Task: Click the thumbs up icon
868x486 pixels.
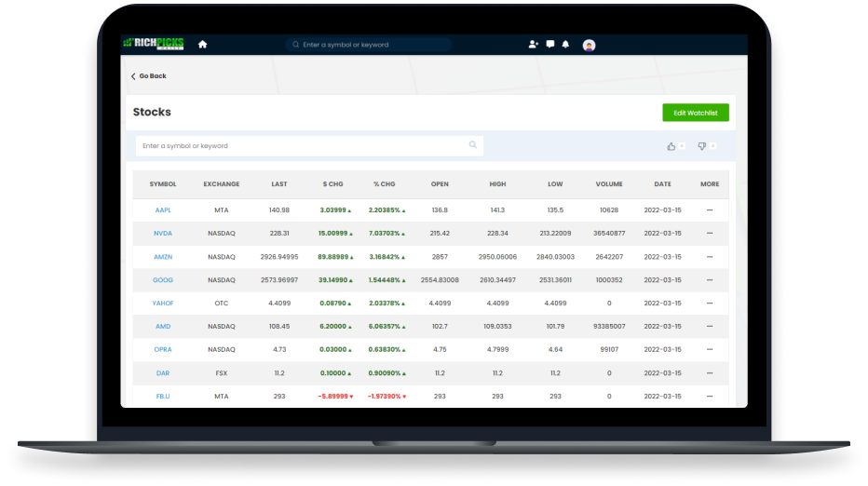Action: 671,146
